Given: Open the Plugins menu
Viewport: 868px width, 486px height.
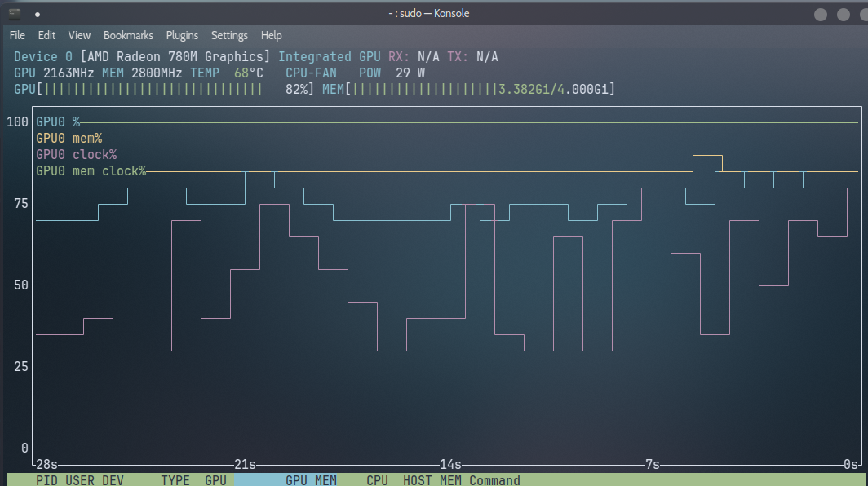Looking at the screenshot, I should (182, 35).
